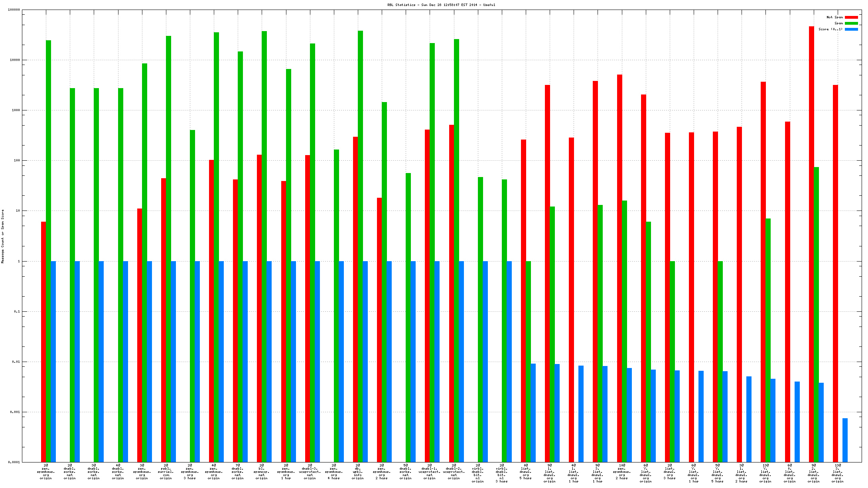The height and width of the screenshot is (488, 868).
Task: Click the y-axis title 'Message Count or Spam Score'
Action: (x=2, y=236)
